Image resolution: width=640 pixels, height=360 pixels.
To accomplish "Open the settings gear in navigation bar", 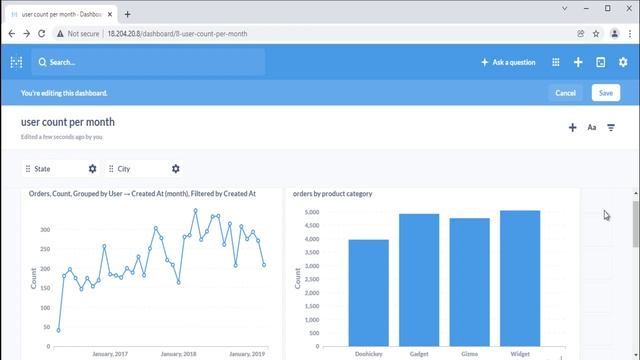I will pyautogui.click(x=623, y=62).
